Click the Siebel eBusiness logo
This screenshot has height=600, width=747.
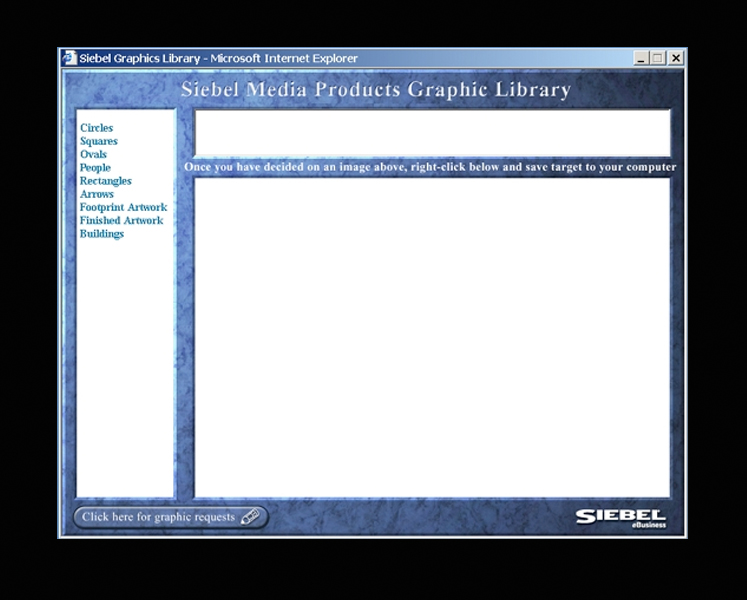tap(621, 519)
